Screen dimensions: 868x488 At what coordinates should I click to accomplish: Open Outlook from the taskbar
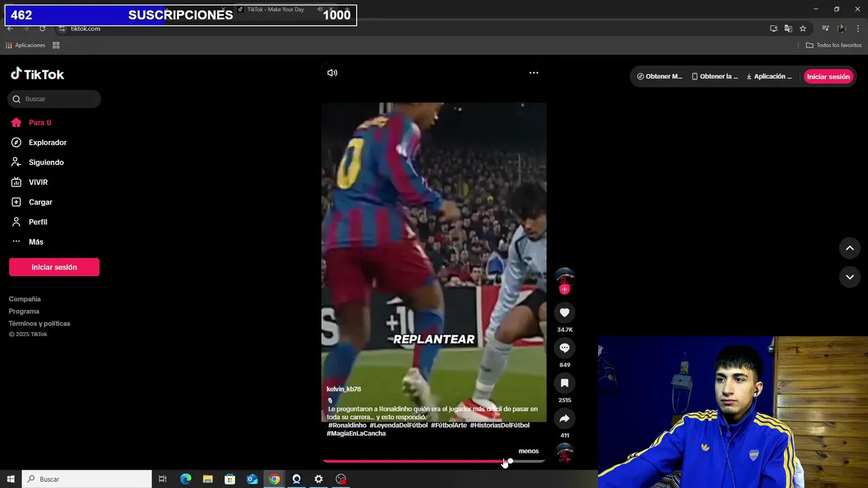[252, 479]
